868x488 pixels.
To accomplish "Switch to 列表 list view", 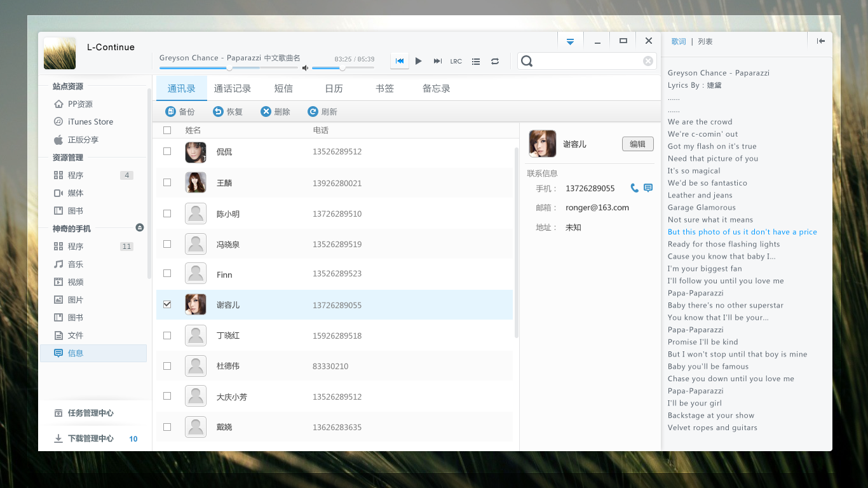I will (705, 41).
